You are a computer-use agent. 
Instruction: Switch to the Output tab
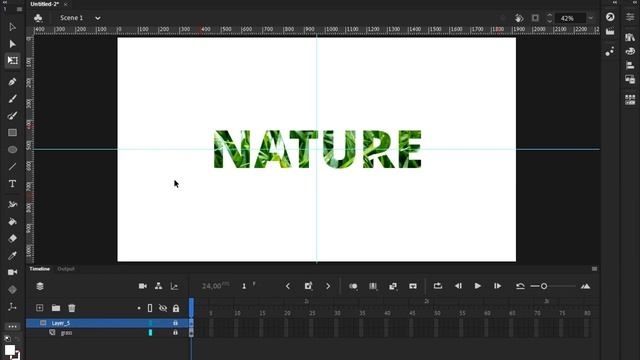tap(66, 269)
